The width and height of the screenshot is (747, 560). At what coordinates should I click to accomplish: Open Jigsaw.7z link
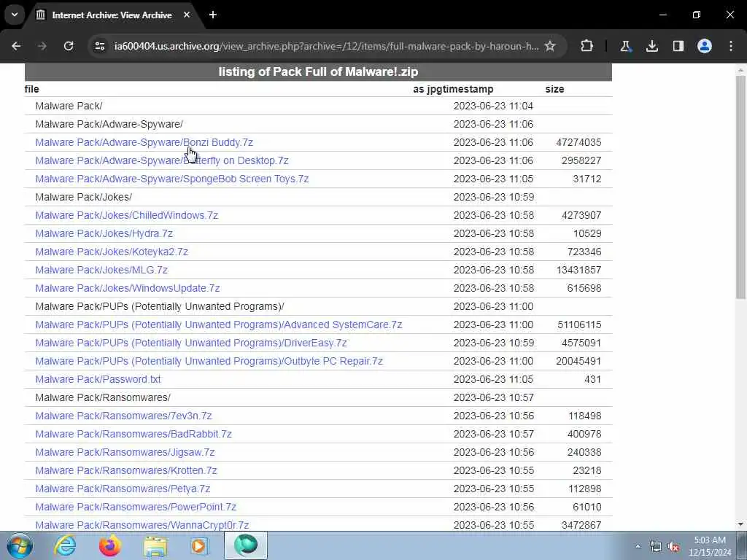tap(125, 452)
